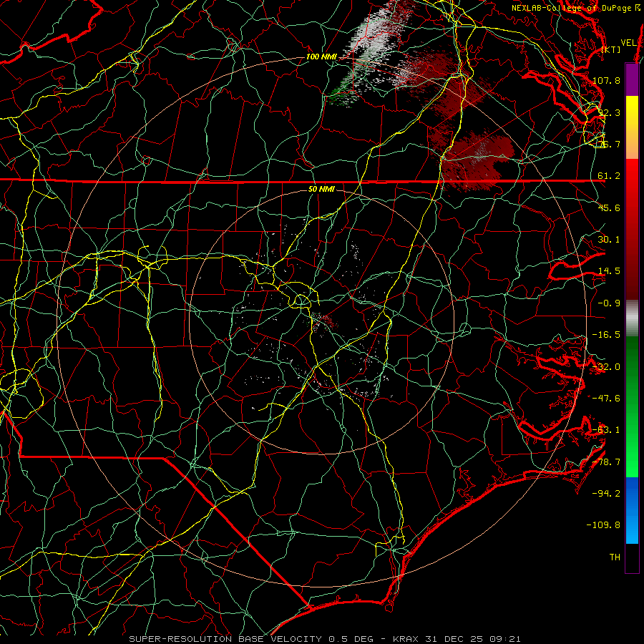Click the -63.1 velocity scale value
The height and width of the screenshot is (644, 644).
point(606,430)
